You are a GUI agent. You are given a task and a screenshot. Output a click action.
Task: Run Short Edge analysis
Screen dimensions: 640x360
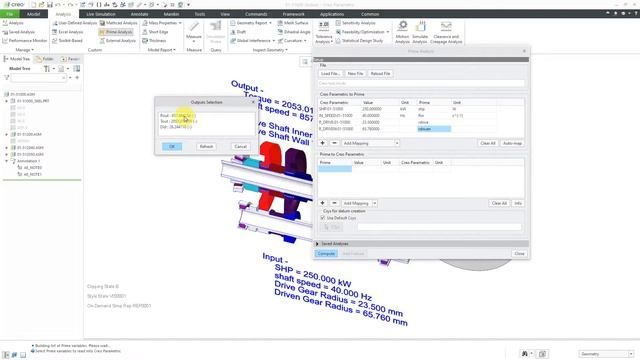[155, 32]
